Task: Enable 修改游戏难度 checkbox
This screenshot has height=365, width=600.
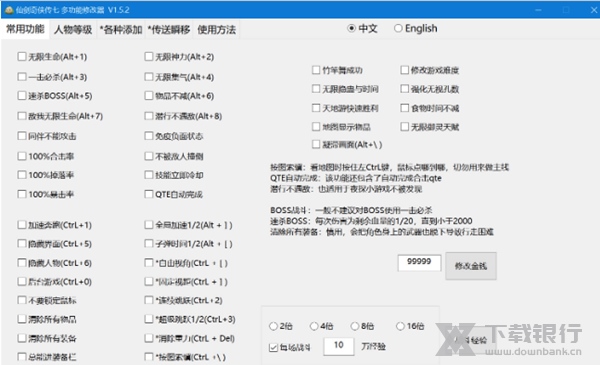Action: pos(404,70)
